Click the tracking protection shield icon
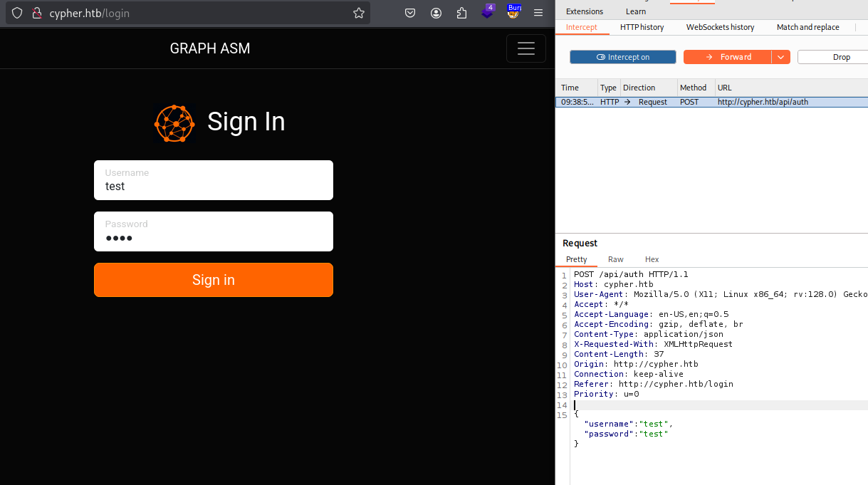The width and height of the screenshot is (868, 485). [x=17, y=13]
